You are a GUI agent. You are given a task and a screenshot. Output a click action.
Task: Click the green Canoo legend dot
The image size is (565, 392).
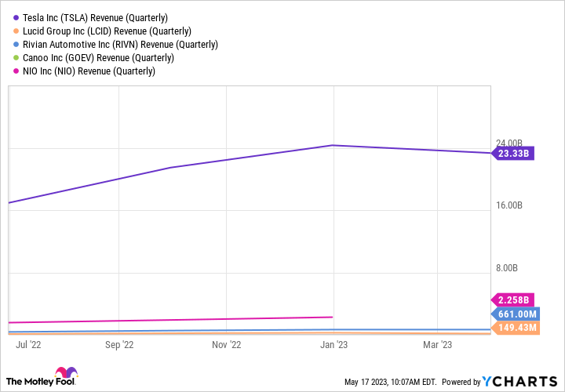16,58
